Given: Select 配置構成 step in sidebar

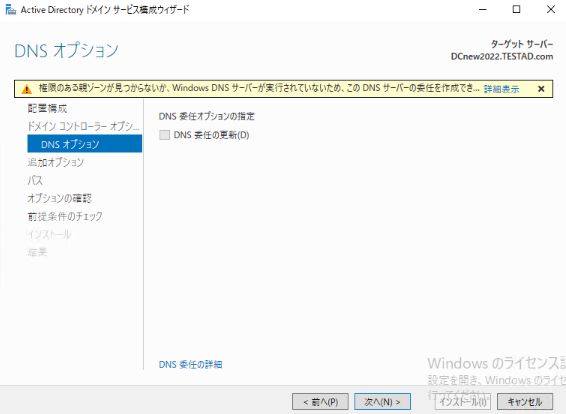Looking at the screenshot, I should tap(47, 108).
